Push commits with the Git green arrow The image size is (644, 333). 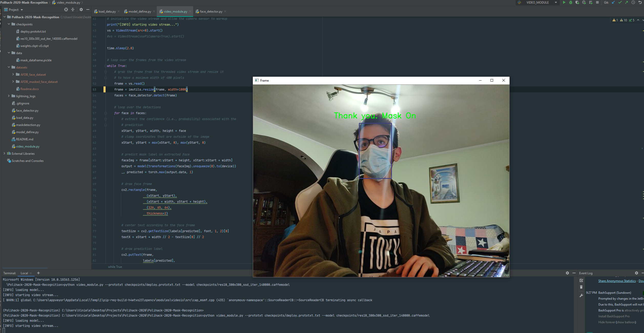[626, 3]
